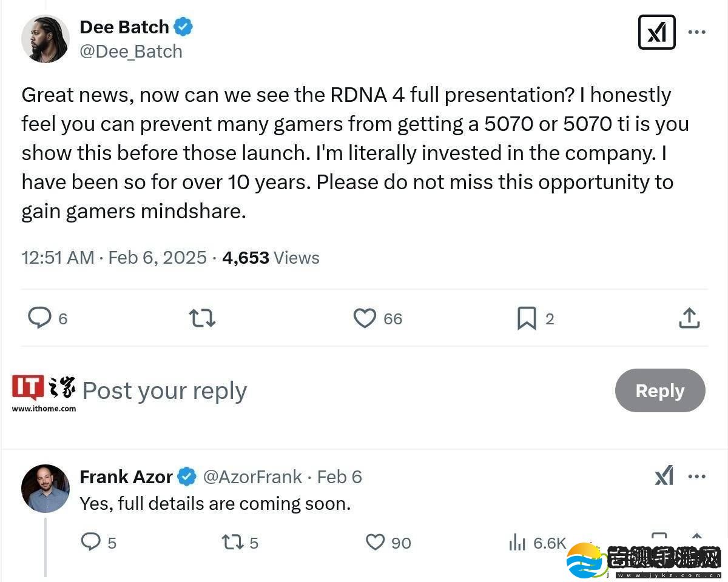Open Grok icon on Dee Batch's post

(656, 32)
